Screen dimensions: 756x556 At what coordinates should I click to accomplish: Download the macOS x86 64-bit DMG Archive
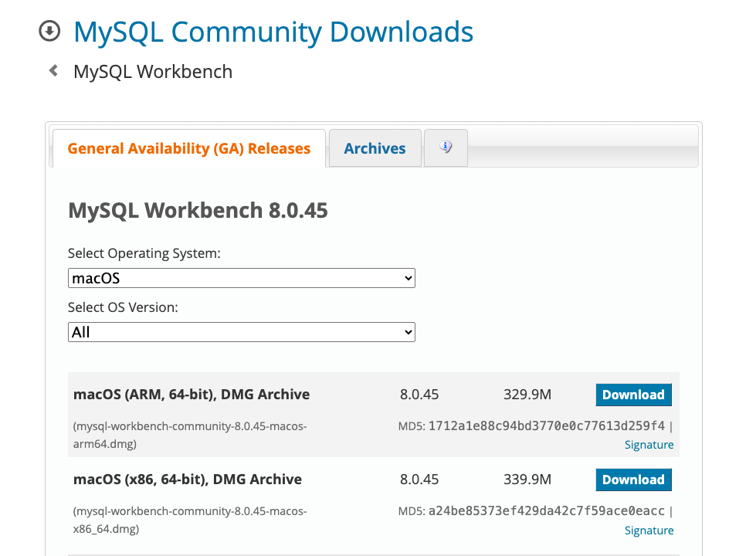click(633, 480)
